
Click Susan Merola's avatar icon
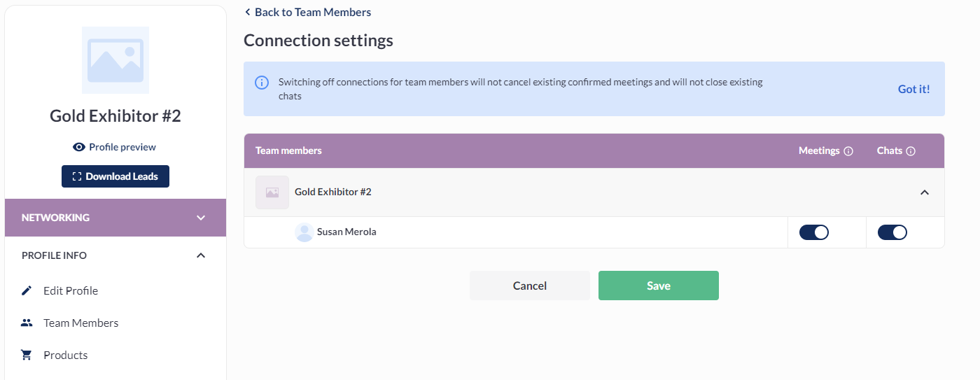(x=304, y=232)
